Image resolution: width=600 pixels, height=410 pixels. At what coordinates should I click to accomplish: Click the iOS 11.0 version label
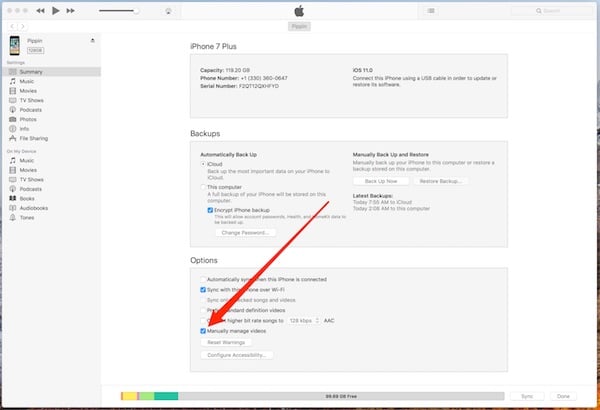tap(362, 70)
